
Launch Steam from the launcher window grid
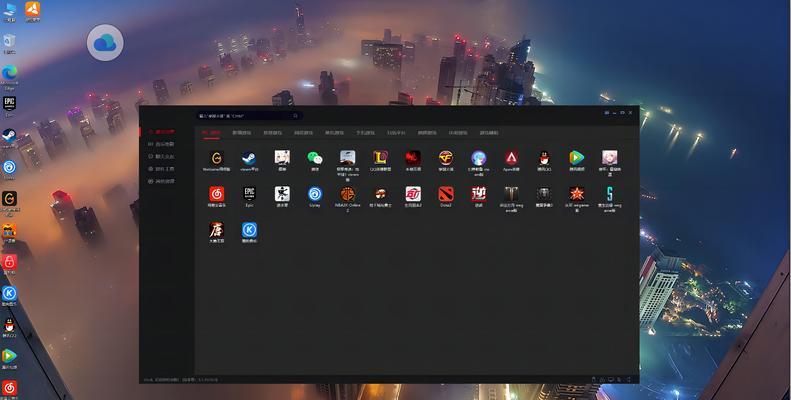[x=249, y=158]
